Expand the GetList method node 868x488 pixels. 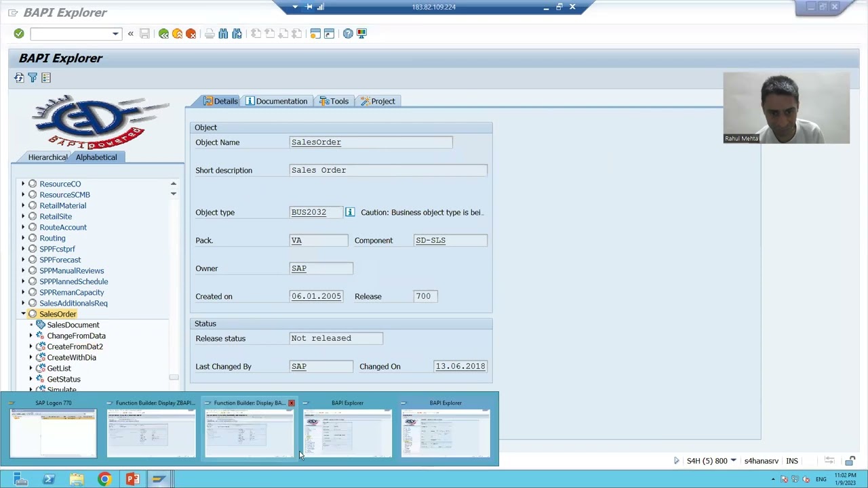[31, 368]
